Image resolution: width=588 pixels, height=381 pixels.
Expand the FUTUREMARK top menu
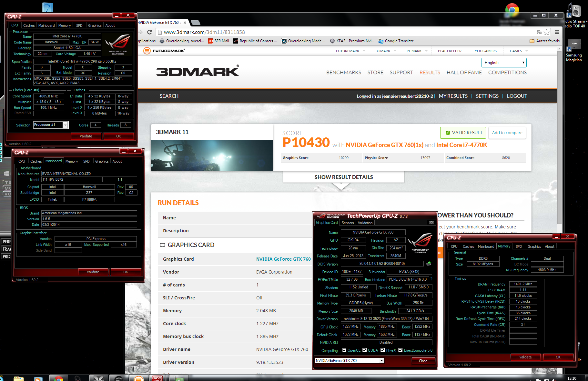click(350, 51)
